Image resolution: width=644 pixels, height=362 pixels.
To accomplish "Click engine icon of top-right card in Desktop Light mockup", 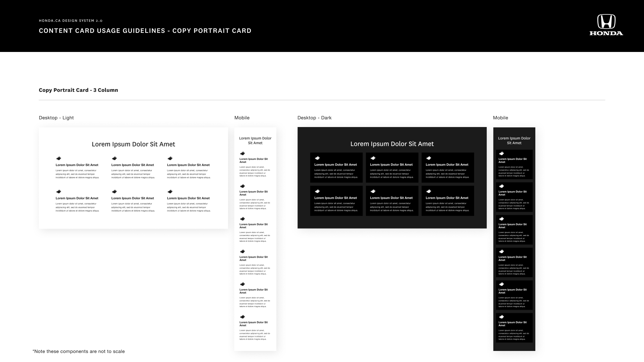I will click(x=170, y=158).
